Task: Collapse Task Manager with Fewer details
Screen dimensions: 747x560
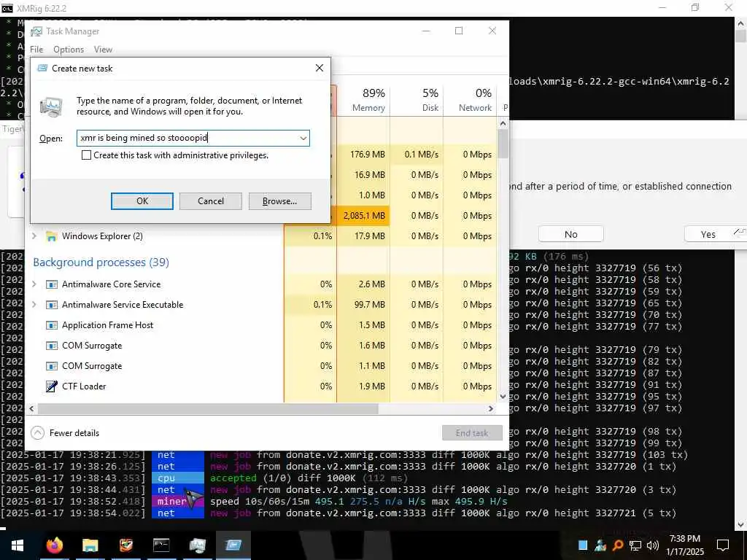Action: pos(65,433)
